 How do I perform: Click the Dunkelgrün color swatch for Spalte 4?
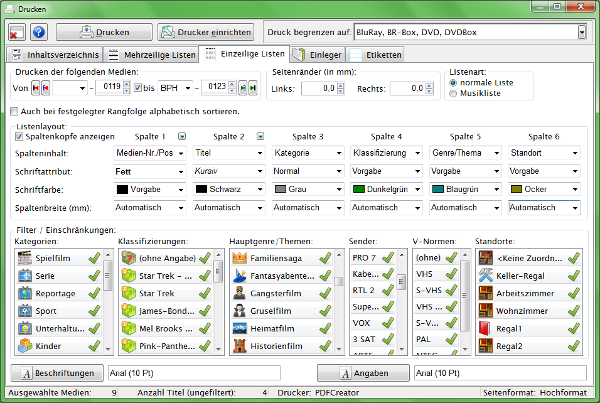pyautogui.click(x=359, y=189)
